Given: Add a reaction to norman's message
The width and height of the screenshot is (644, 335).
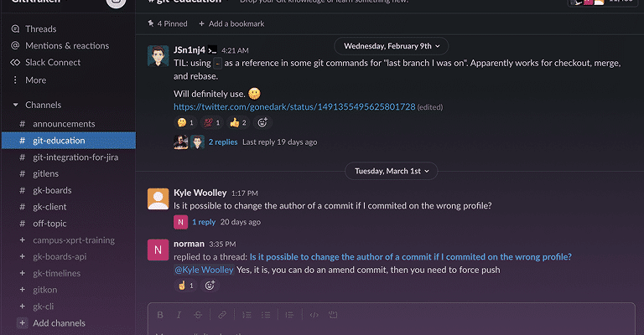Looking at the screenshot, I should (x=210, y=286).
